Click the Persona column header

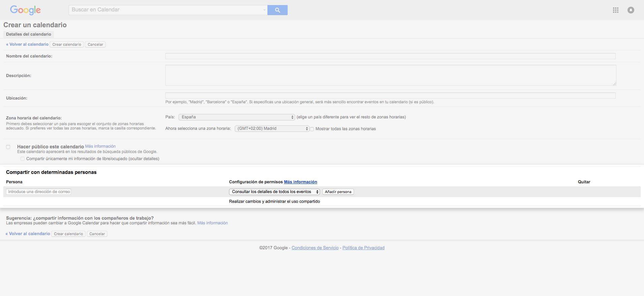coord(14,182)
